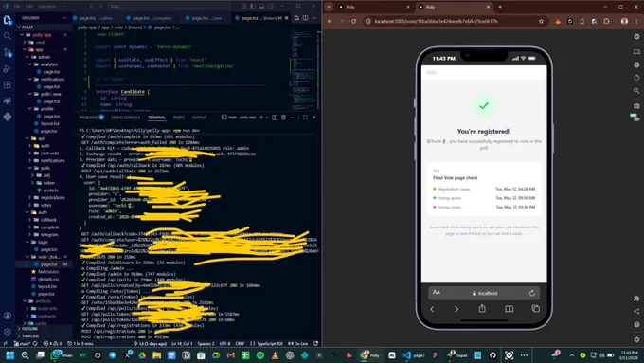Open Chrome tab search dropdown
Viewport: 644px width, 363px height.
point(329,7)
